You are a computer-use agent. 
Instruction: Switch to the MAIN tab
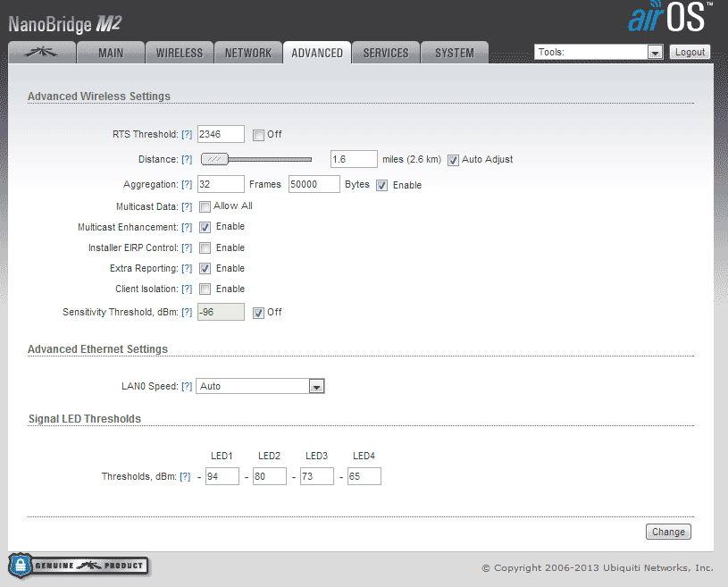point(111,53)
